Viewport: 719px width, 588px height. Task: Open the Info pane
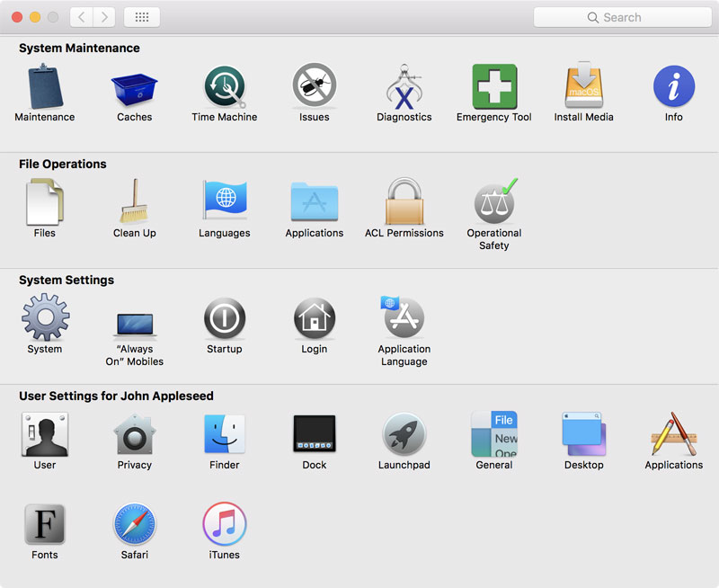(673, 85)
